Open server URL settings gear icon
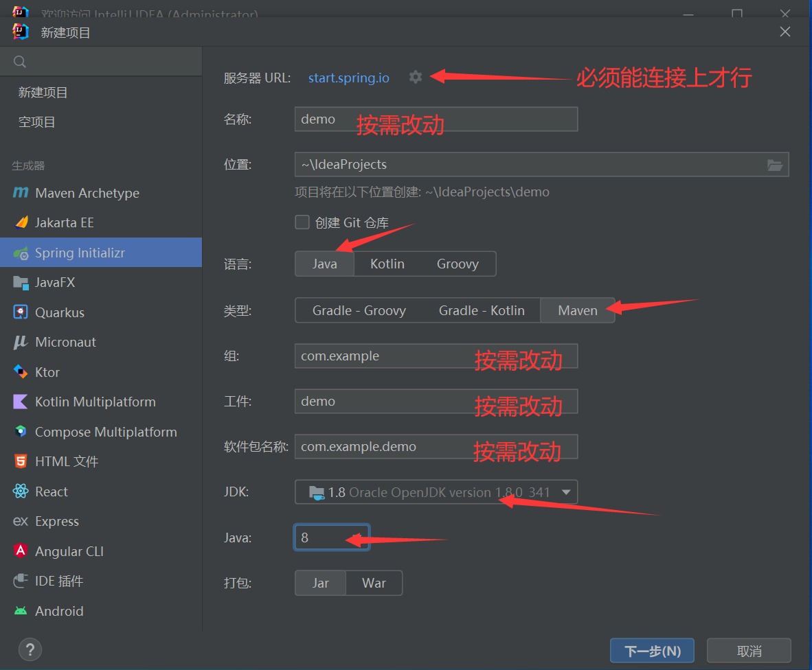 click(415, 77)
